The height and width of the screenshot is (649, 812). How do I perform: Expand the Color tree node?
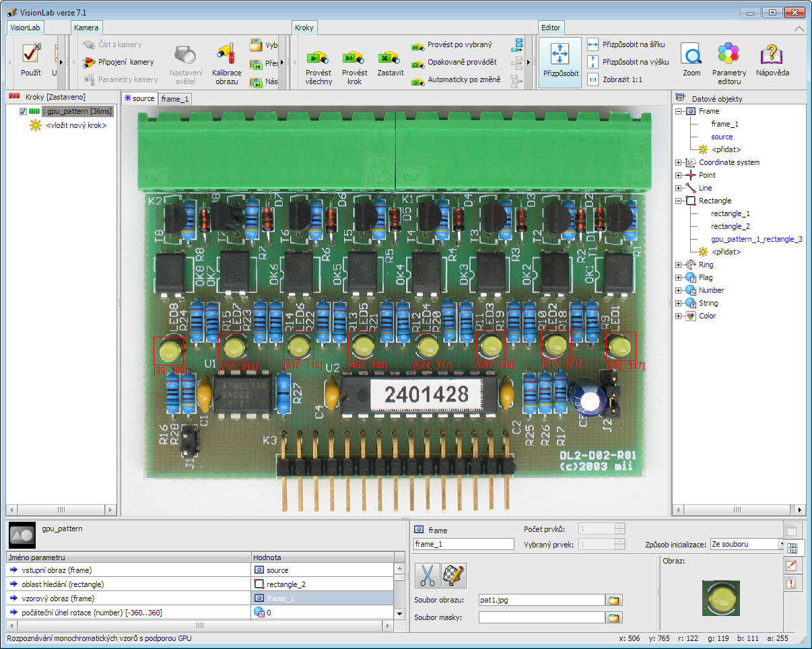click(679, 316)
